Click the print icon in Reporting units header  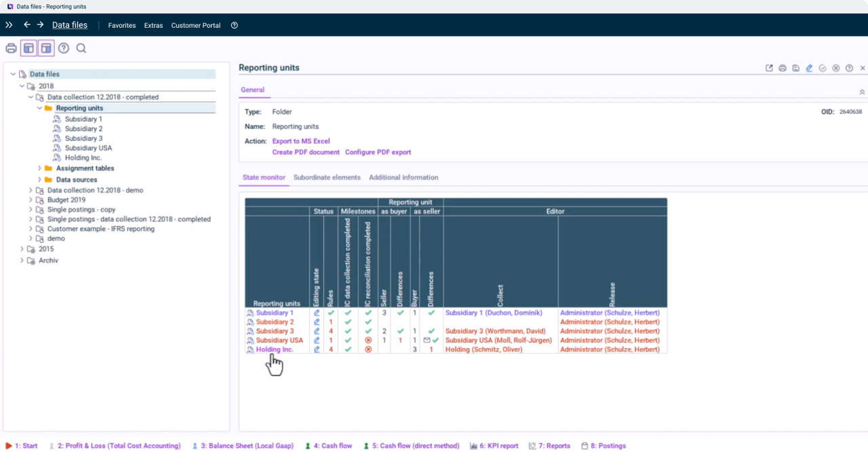pyautogui.click(x=783, y=68)
